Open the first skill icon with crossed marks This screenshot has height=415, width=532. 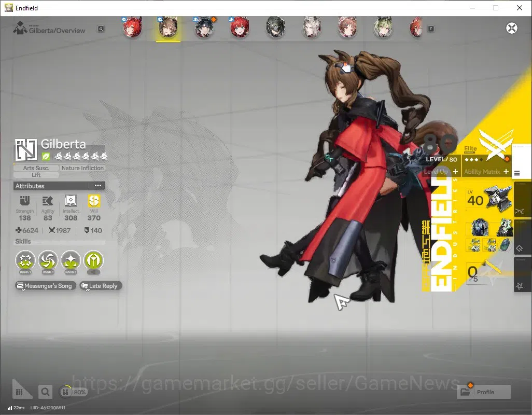coord(25,260)
